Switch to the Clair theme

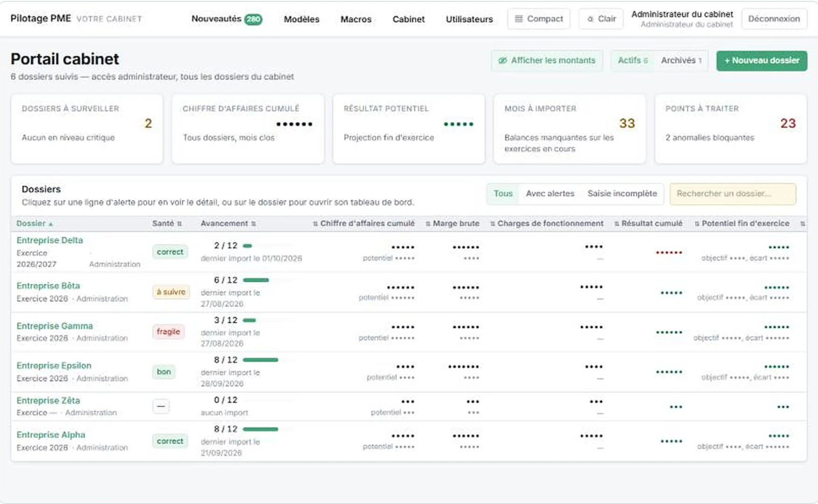(601, 19)
